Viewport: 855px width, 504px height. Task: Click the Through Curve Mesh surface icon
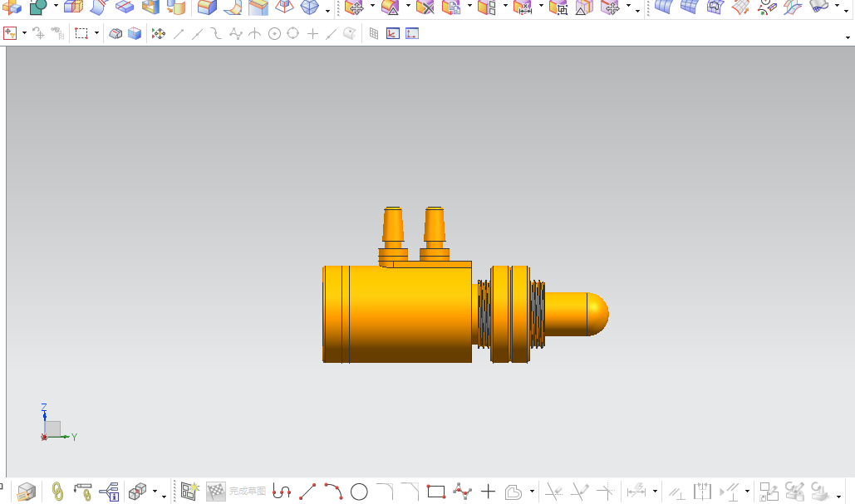pyautogui.click(x=690, y=7)
